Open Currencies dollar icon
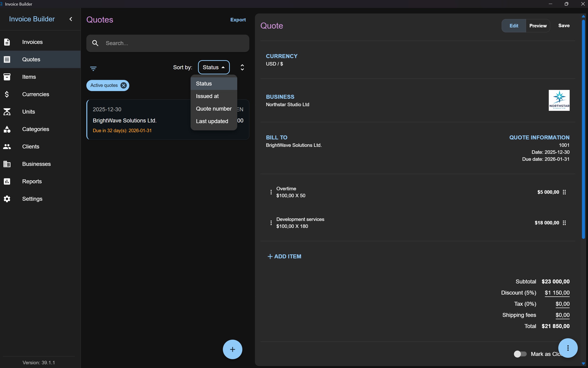Viewport: 588px width, 368px height. click(x=7, y=94)
